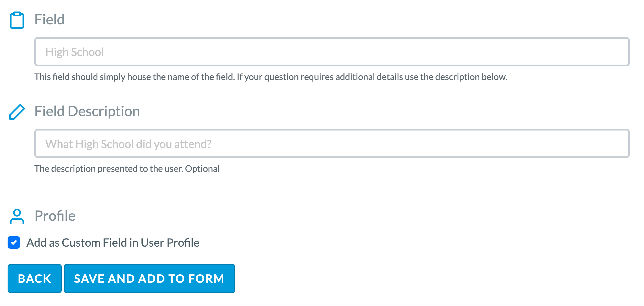This screenshot has height=306, width=644.
Task: Uncheck Add as Custom Field in User Profile
Action: coord(14,242)
